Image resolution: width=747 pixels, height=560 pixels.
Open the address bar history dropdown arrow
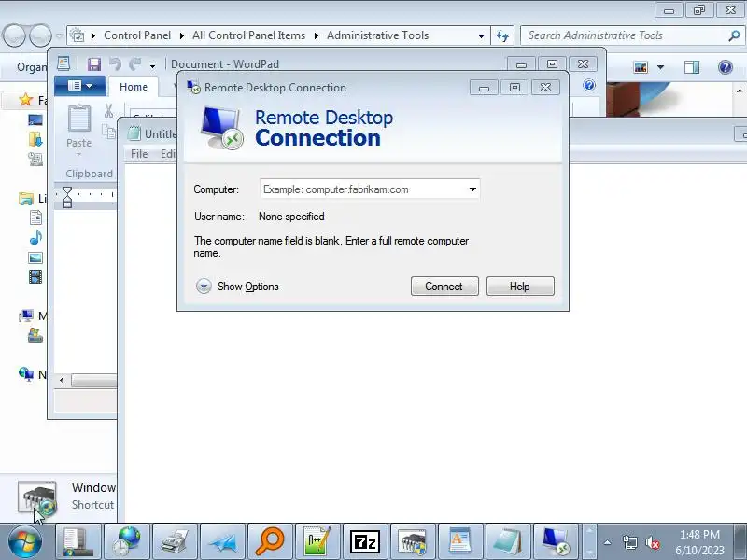(x=481, y=35)
